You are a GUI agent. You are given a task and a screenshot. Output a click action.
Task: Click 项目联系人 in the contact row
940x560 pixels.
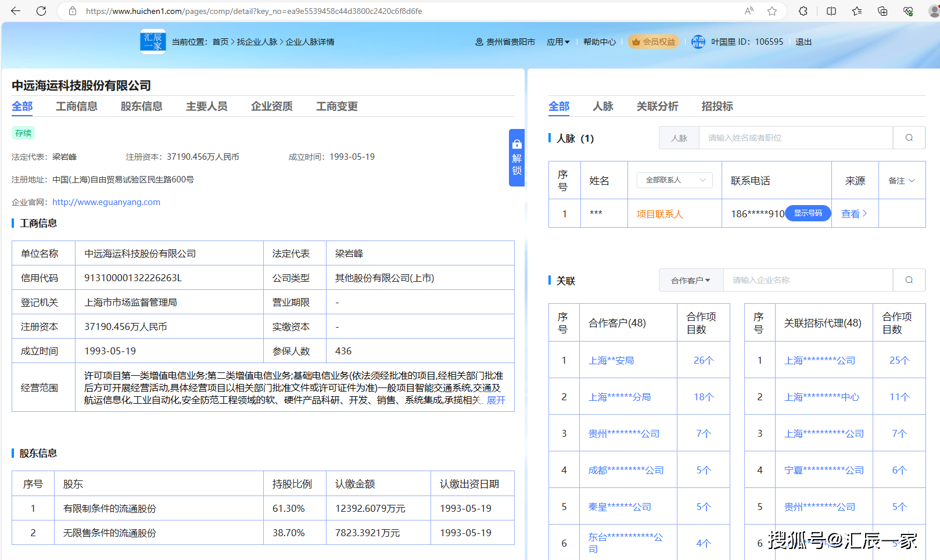[x=659, y=214]
